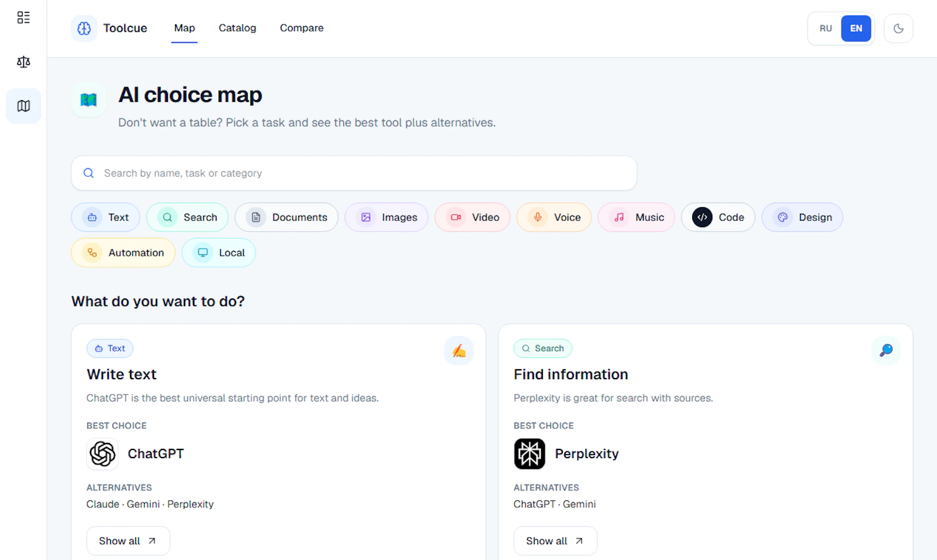Click alternatives text 'Claude · Gemini · Perplexity'

150,504
